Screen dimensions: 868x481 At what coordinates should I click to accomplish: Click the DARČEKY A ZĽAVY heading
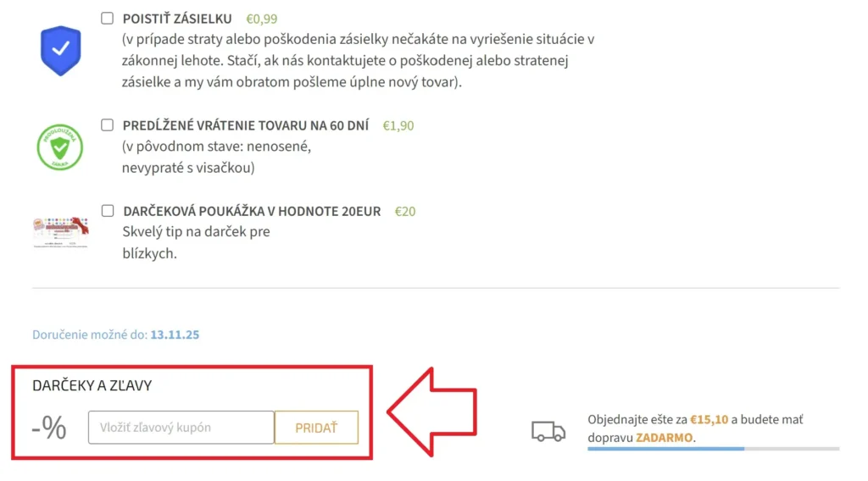point(92,385)
